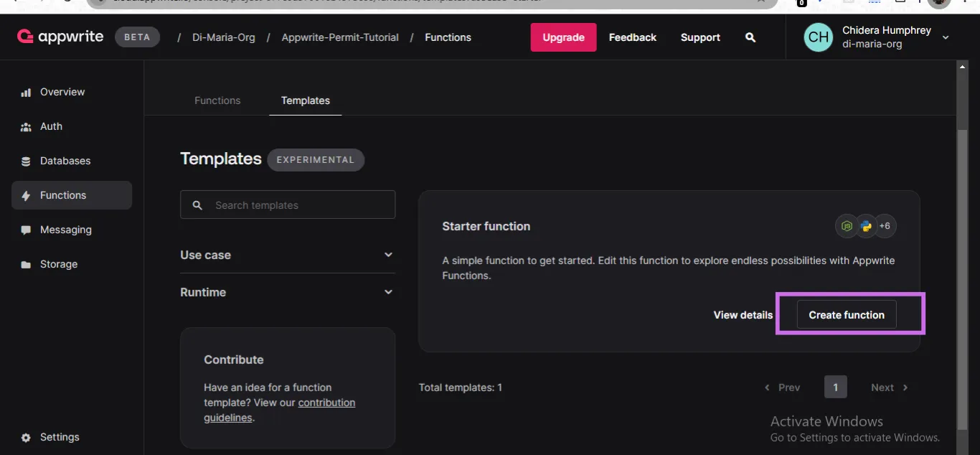Click the BETA badge
980x455 pixels.
(137, 37)
